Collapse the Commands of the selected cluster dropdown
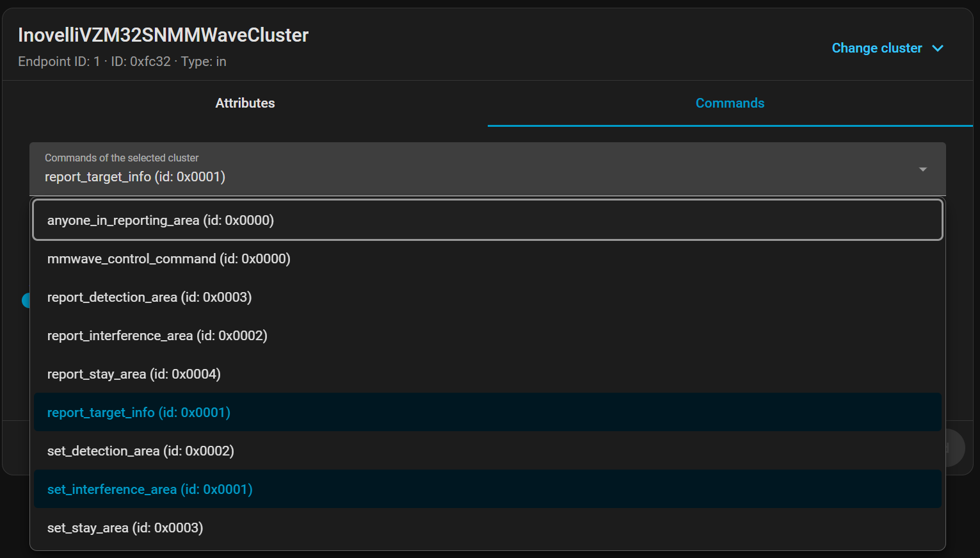The image size is (980, 558). (x=488, y=169)
